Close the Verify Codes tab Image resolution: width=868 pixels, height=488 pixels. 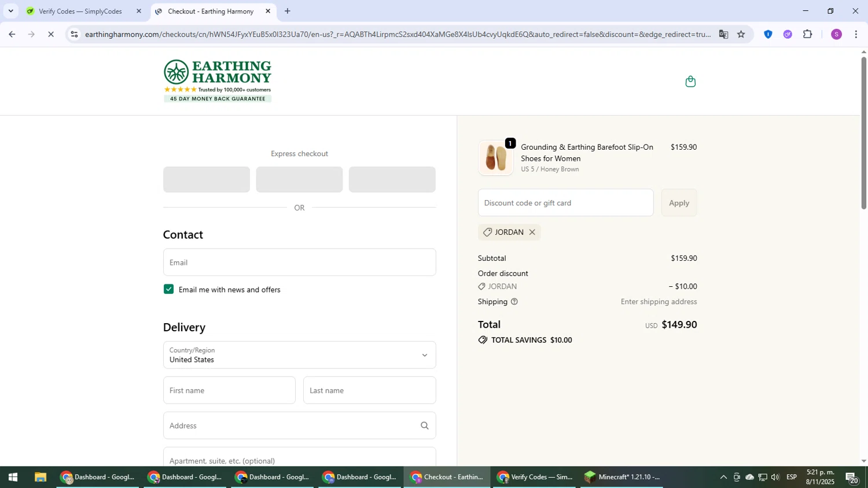coord(138,11)
